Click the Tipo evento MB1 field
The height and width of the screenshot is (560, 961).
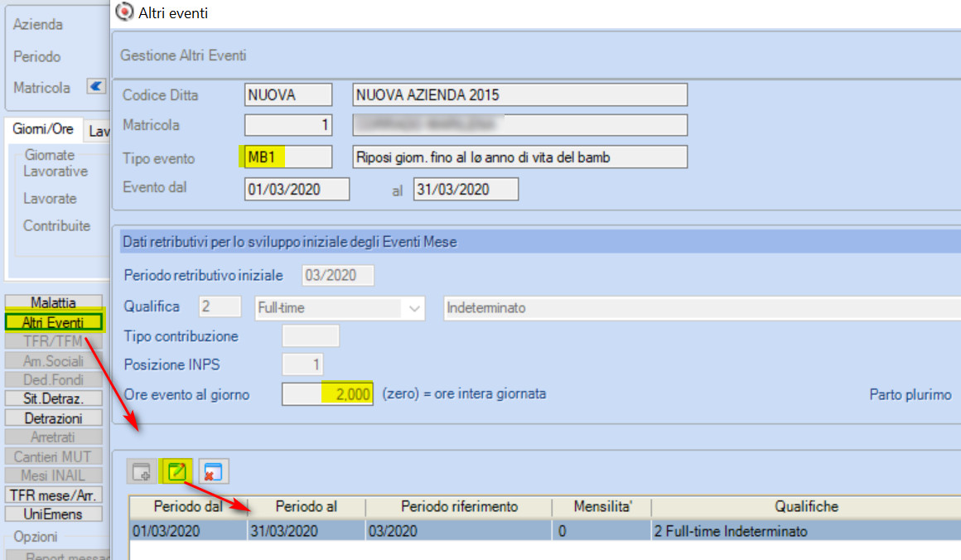(x=288, y=157)
